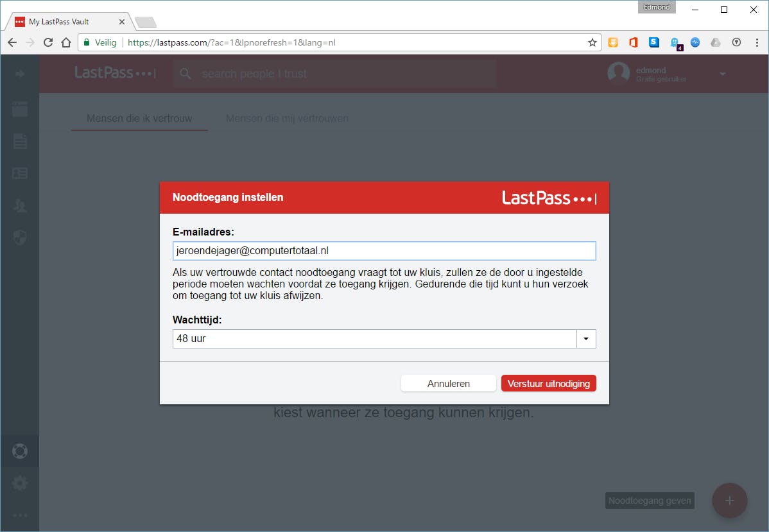Screen dimensions: 769x532
Task: Click the Office extension icon
Action: 633,42
